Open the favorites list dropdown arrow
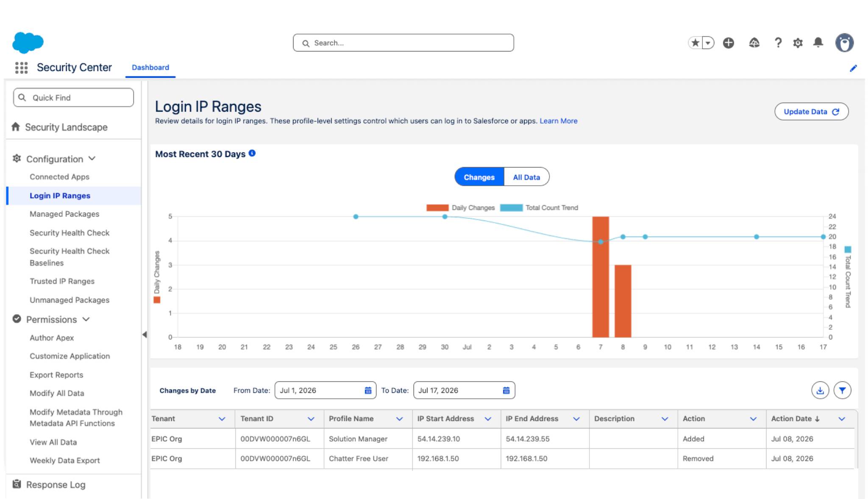The height and width of the screenshot is (499, 868). (708, 43)
